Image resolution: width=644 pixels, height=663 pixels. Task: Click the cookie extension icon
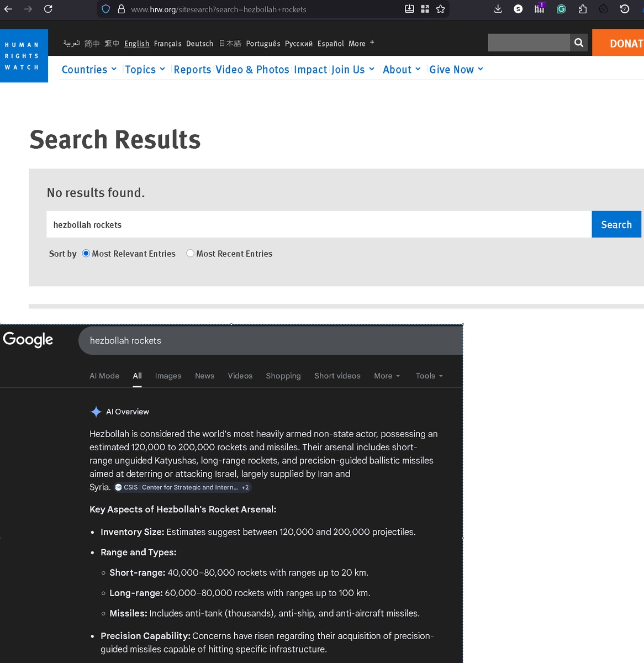click(604, 9)
